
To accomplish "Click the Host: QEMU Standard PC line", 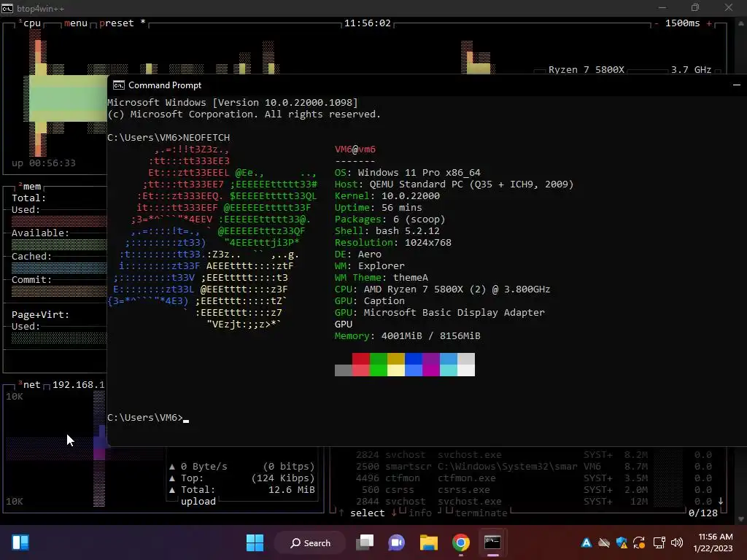I will (454, 184).
